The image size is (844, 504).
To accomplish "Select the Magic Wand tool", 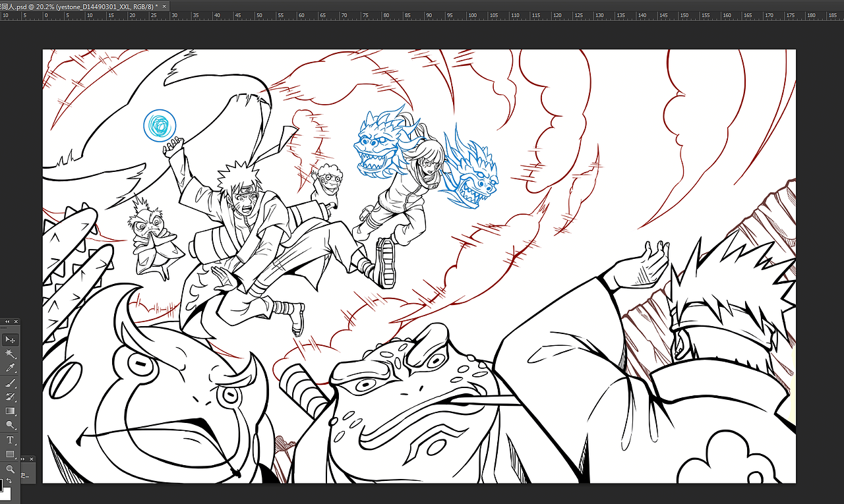I will [10, 354].
